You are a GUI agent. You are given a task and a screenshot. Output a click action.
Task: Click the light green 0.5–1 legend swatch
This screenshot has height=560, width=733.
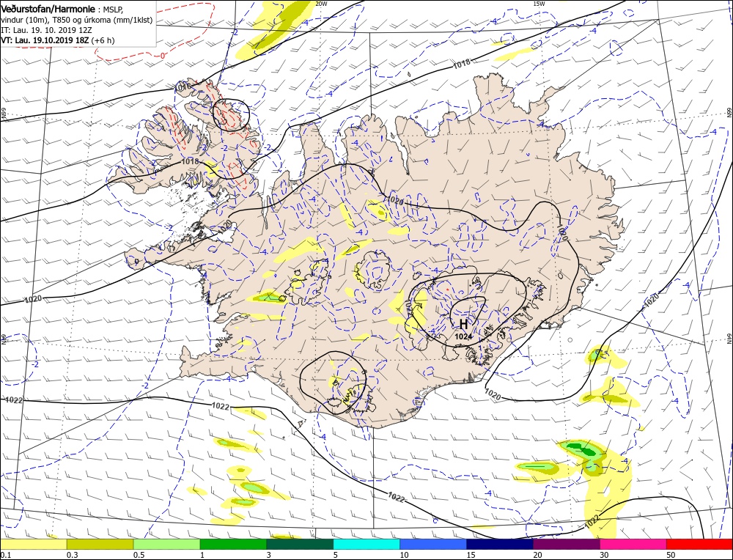(x=166, y=544)
